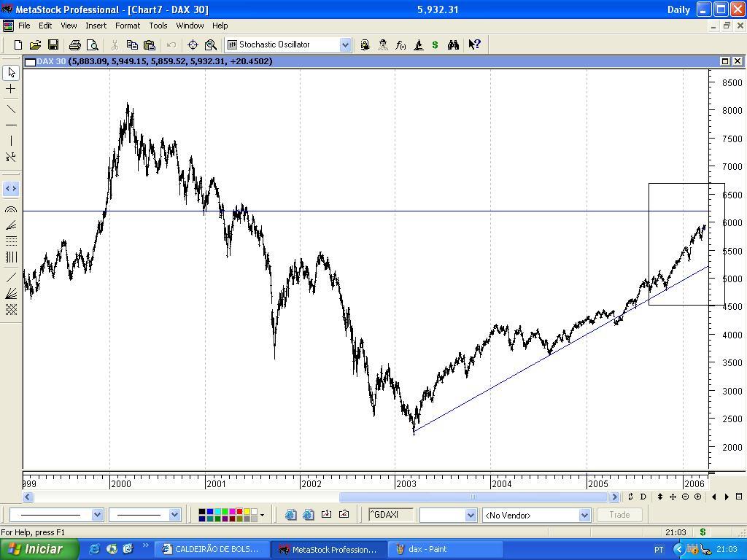Image resolution: width=747 pixels, height=560 pixels.
Task: Select the crosshair plus tool
Action: pyautogui.click(x=11, y=89)
